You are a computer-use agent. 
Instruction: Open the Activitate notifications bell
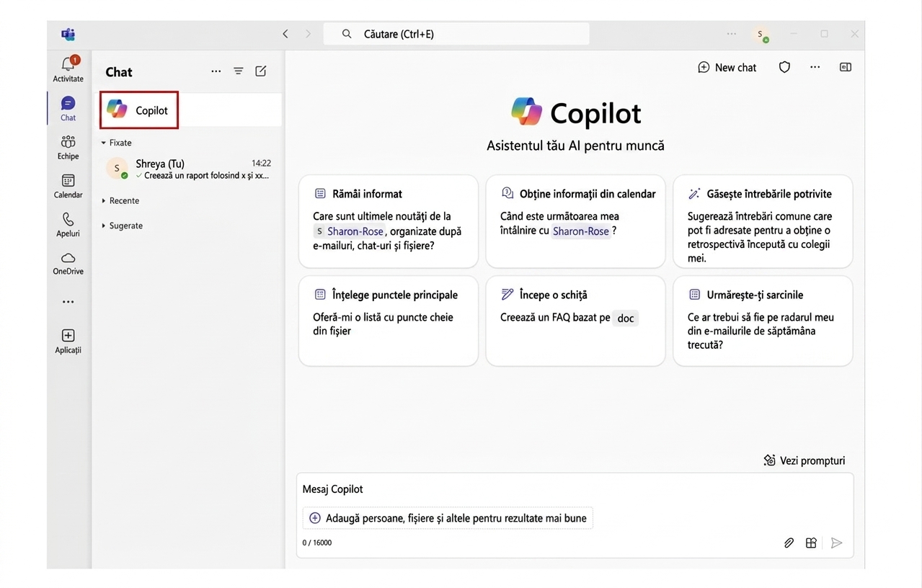68,69
